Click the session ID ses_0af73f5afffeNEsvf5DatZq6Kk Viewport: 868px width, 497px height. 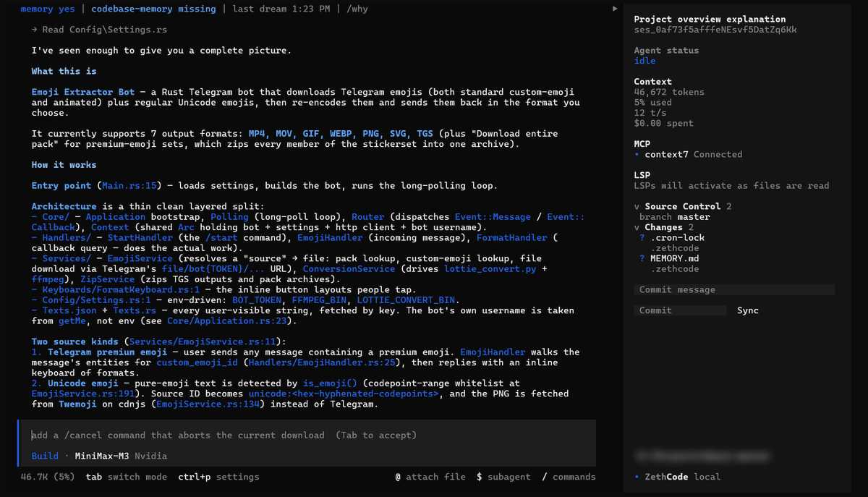click(x=715, y=30)
